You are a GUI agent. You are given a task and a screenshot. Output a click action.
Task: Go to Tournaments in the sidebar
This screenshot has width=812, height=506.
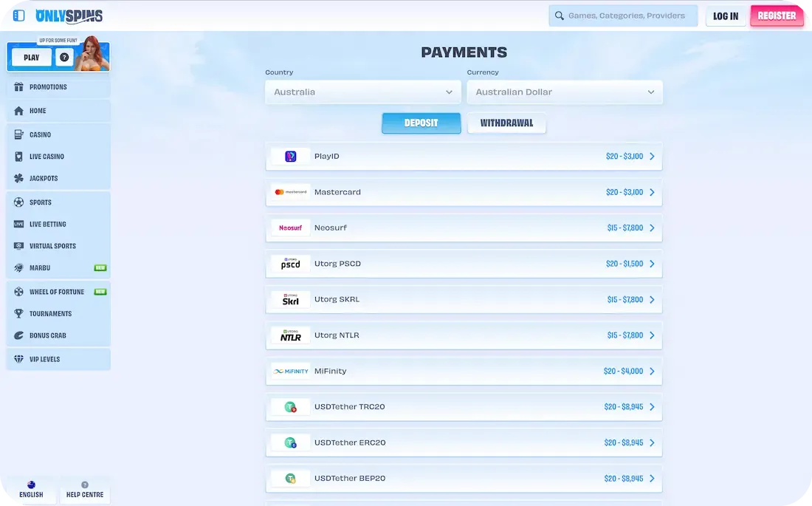[58, 313]
